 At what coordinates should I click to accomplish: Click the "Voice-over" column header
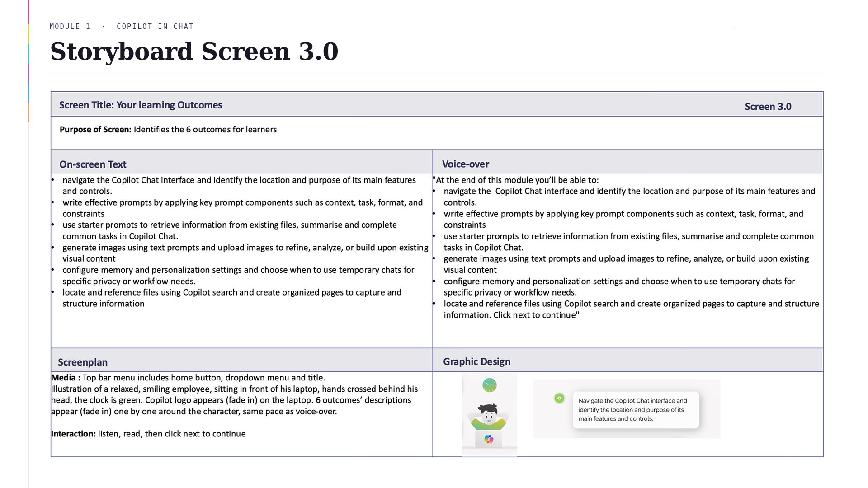point(466,164)
